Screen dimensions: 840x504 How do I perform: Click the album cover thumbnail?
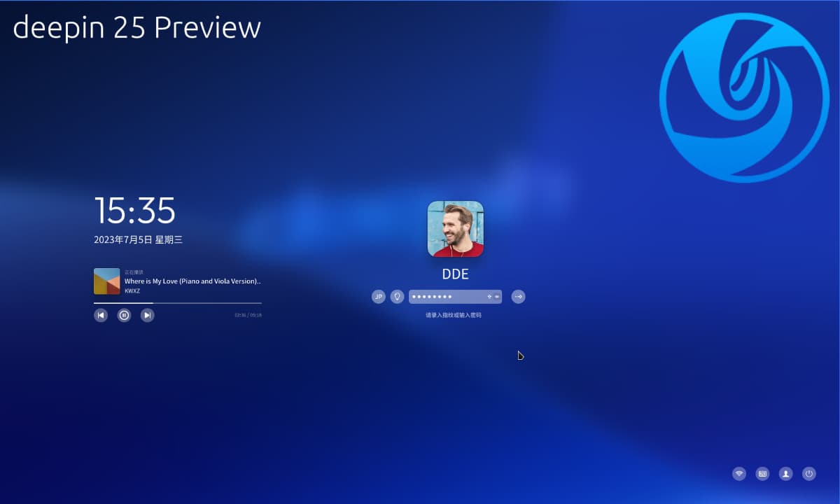point(107,281)
